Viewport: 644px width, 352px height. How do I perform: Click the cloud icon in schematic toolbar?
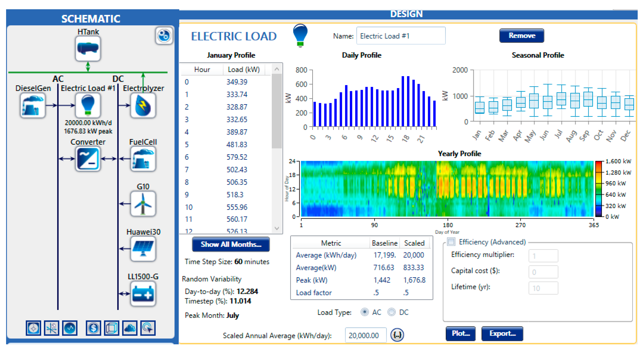pos(130,328)
